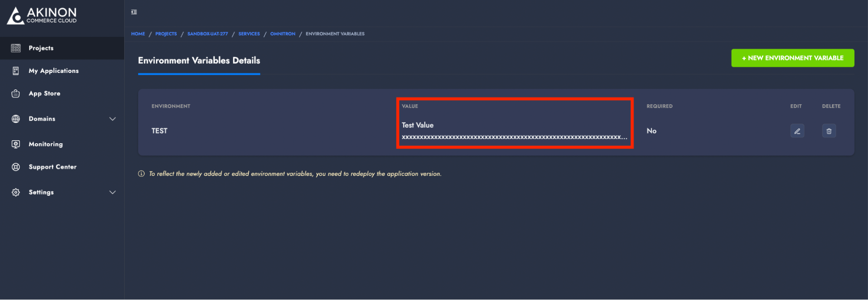Click the Monitoring screen icon
Image resolution: width=868 pixels, height=300 pixels.
(16, 144)
